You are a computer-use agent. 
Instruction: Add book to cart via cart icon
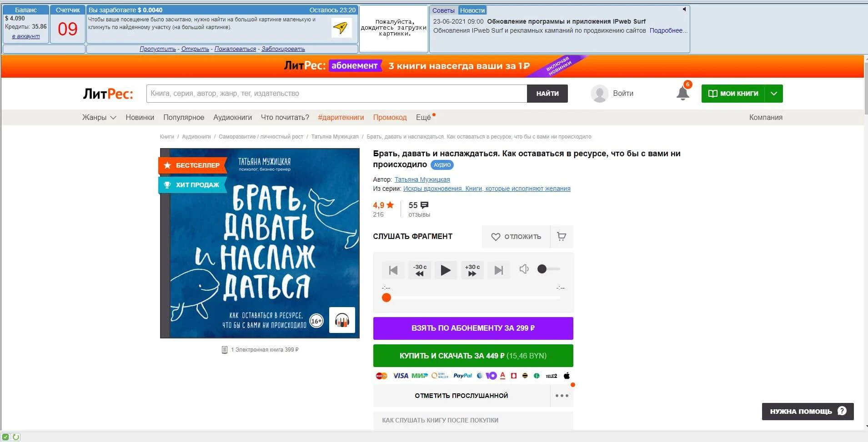(x=562, y=236)
